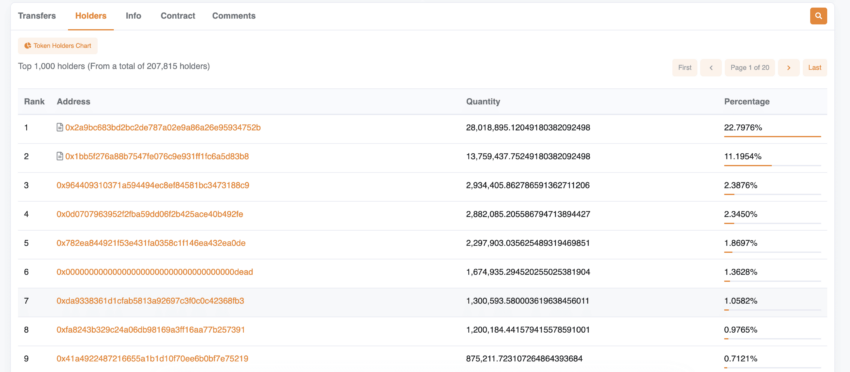This screenshot has width=850, height=372.
Task: Open address 0xda9338361d1cfab5813a92697c3f0c0c42368fb3
Action: coord(150,300)
